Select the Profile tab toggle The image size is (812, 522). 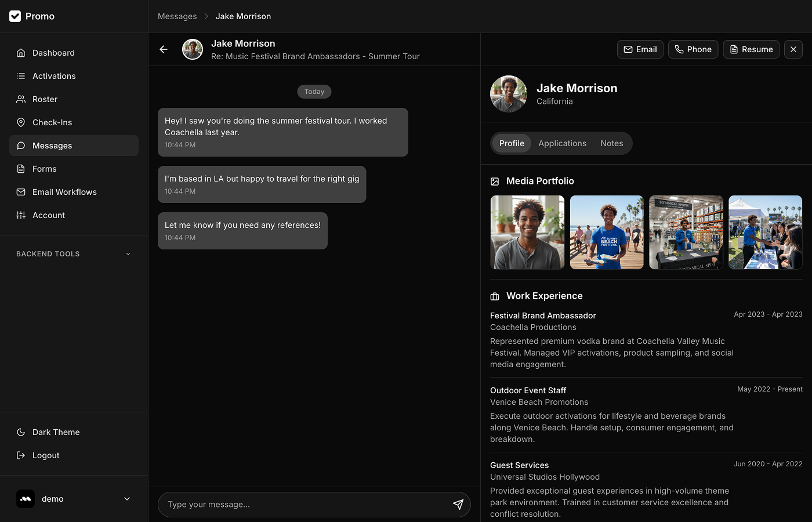(512, 143)
